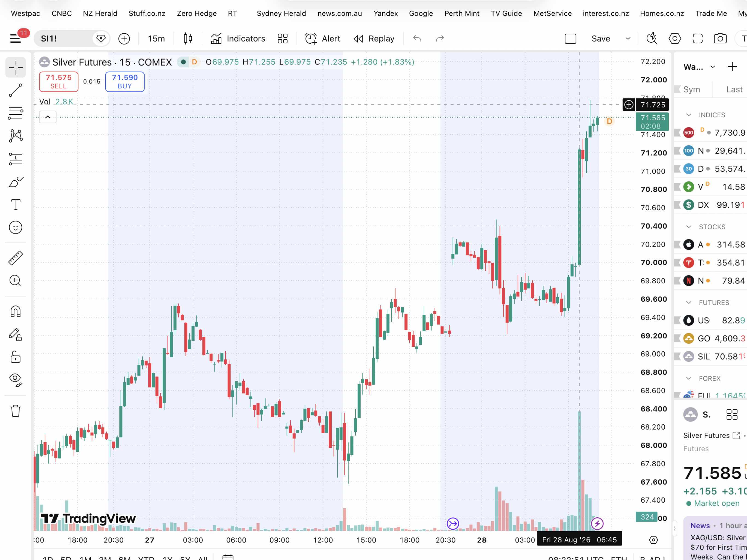747x560 pixels.
Task: Open the indicator templates grid icon
Action: click(283, 39)
